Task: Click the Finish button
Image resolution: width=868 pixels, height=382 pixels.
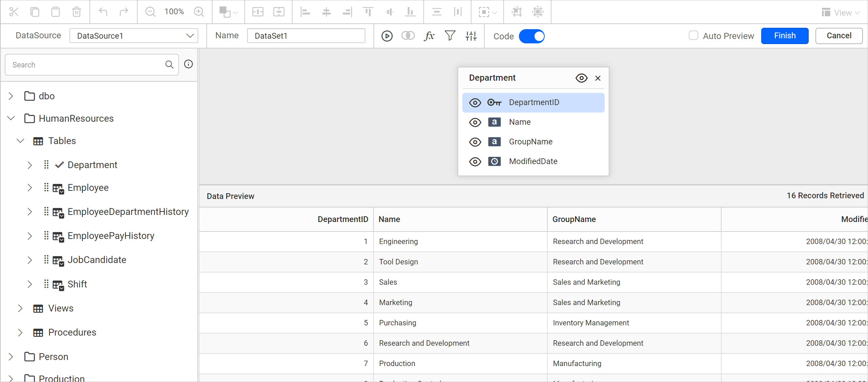Action: (x=784, y=36)
